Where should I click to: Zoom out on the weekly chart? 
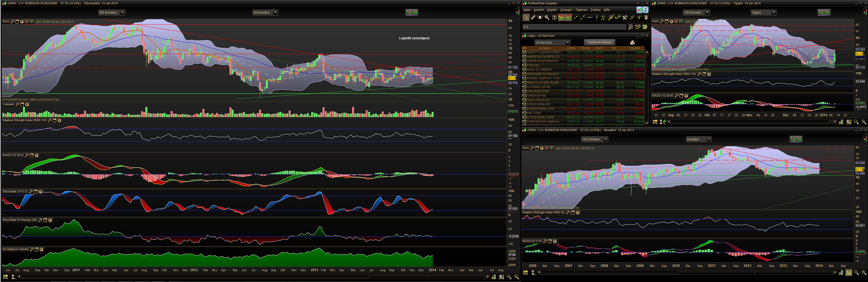509,277
